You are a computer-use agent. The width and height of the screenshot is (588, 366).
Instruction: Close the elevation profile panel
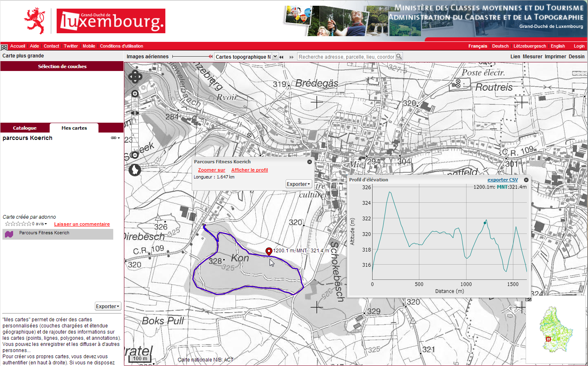526,180
